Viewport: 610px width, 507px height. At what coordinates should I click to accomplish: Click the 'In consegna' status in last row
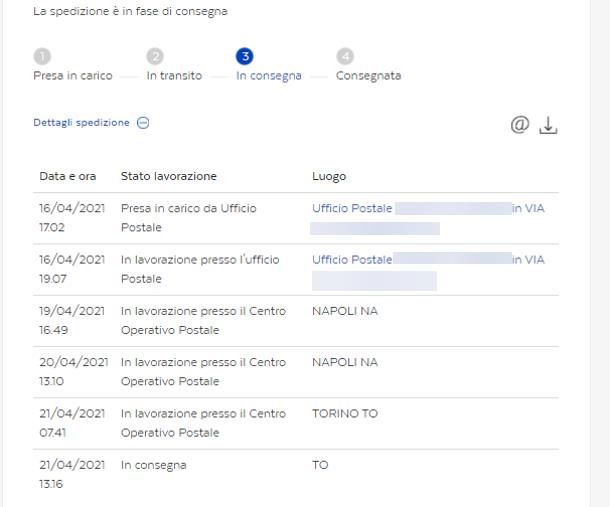154,465
